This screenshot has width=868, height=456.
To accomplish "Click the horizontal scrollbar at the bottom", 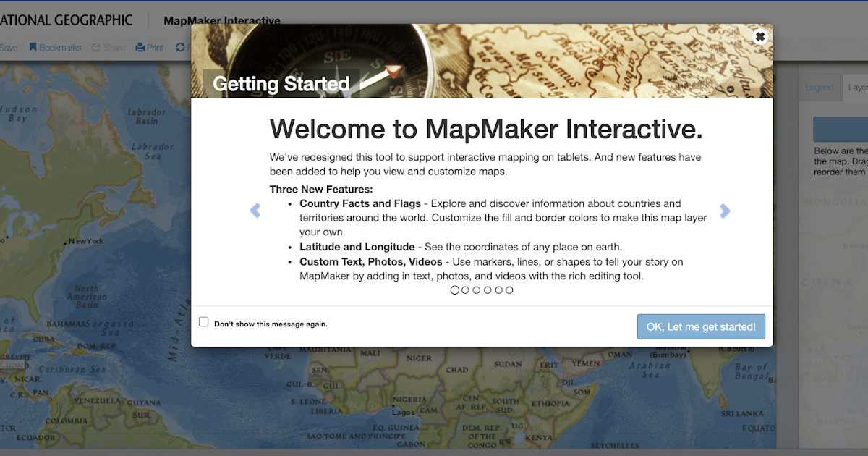I will coord(434,453).
